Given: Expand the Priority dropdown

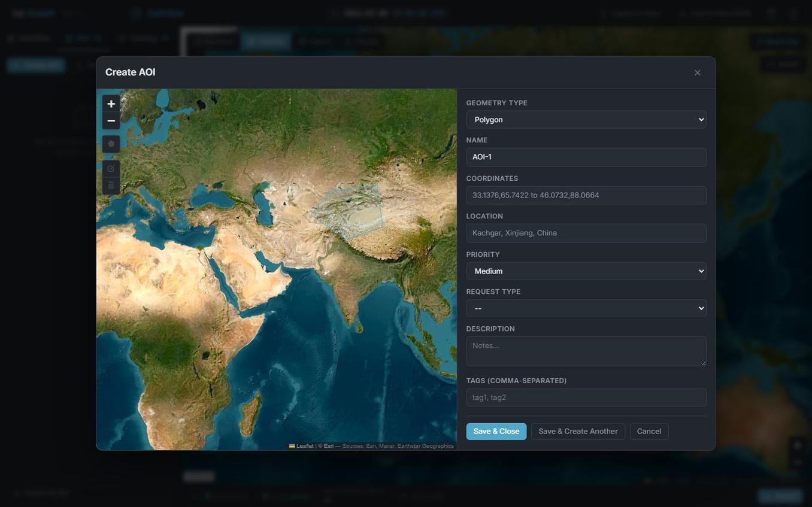Looking at the screenshot, I should [586, 271].
